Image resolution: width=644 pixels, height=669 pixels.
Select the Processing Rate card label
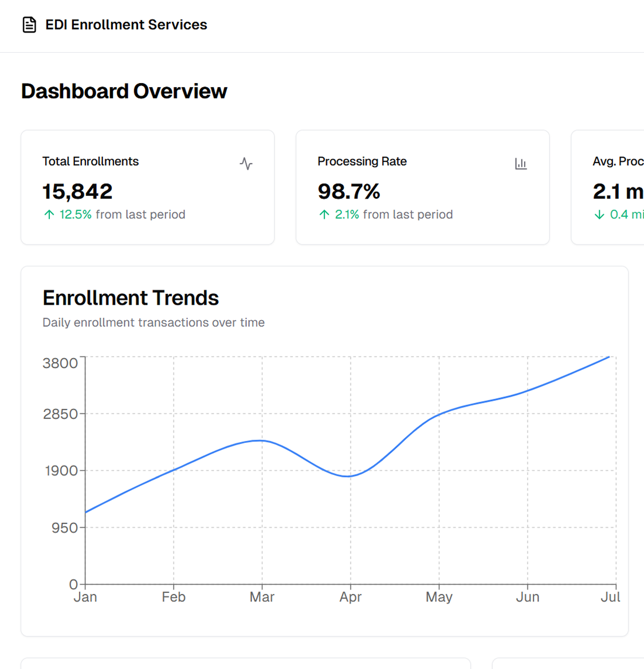tap(362, 162)
